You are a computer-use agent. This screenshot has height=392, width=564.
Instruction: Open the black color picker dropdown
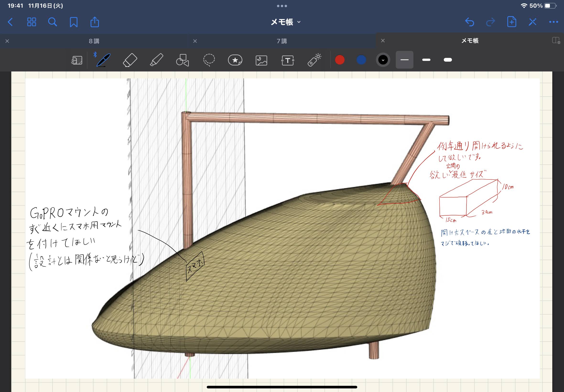click(383, 60)
